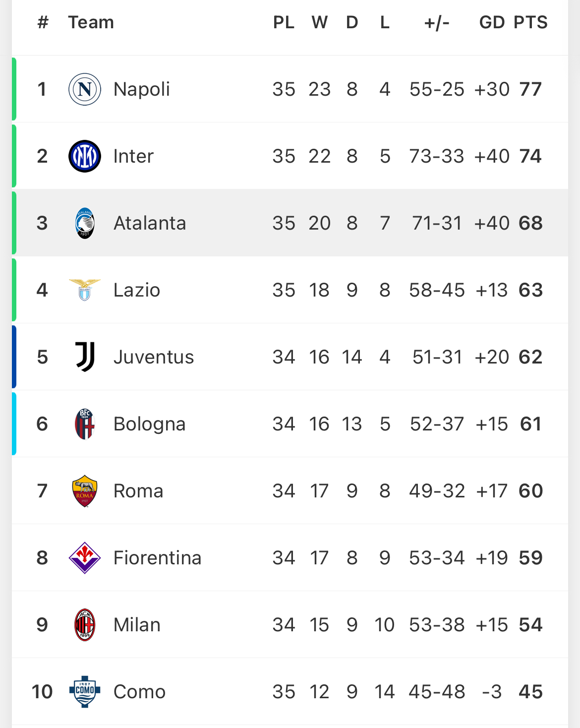580x728 pixels.
Task: Select the Team column header
Action: 91,22
